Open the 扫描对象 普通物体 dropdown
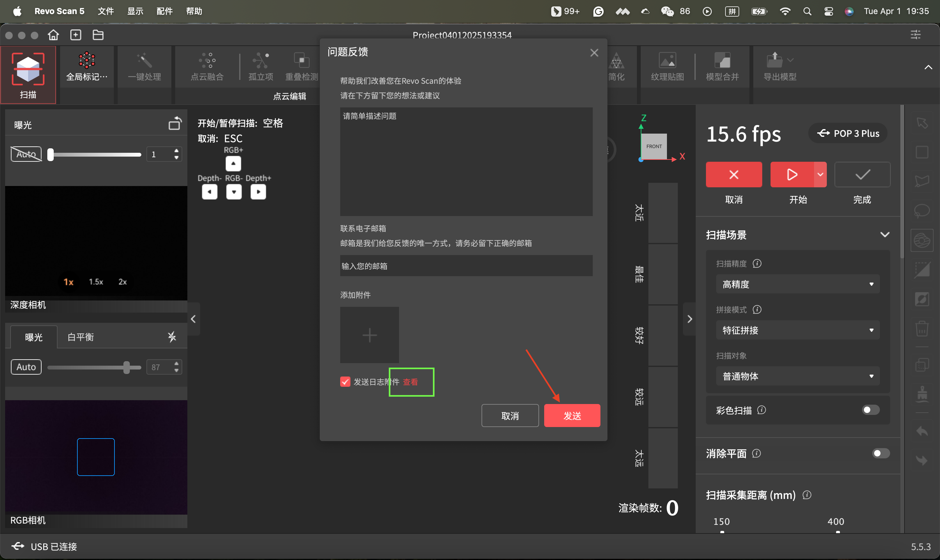This screenshot has width=940, height=560. pos(797,376)
